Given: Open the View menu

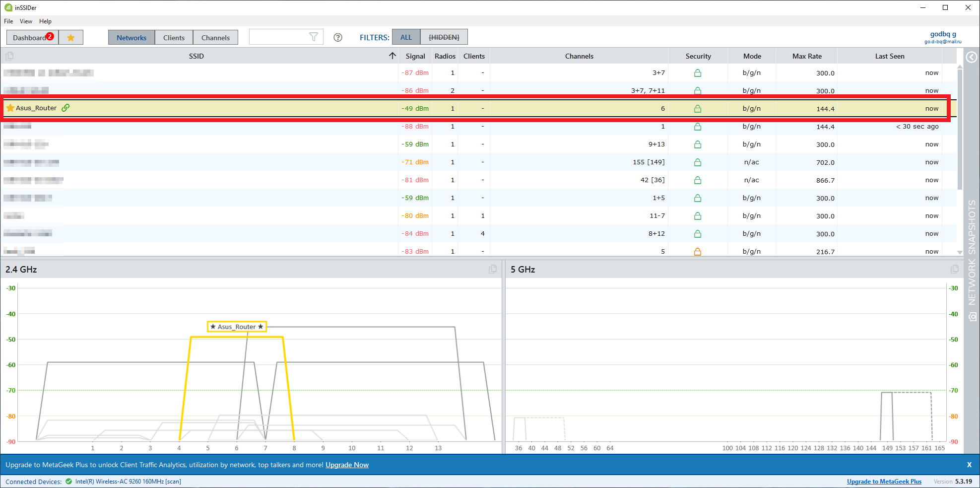Looking at the screenshot, I should point(26,21).
